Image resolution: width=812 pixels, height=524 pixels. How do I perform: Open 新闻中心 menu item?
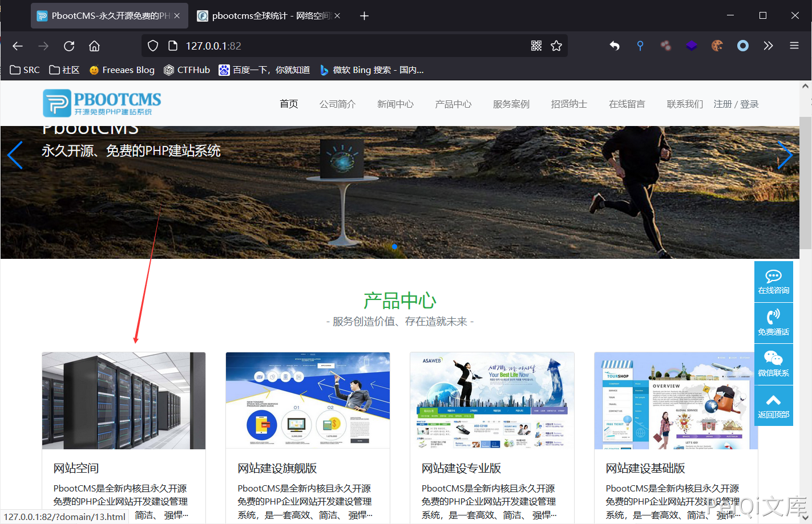point(395,104)
